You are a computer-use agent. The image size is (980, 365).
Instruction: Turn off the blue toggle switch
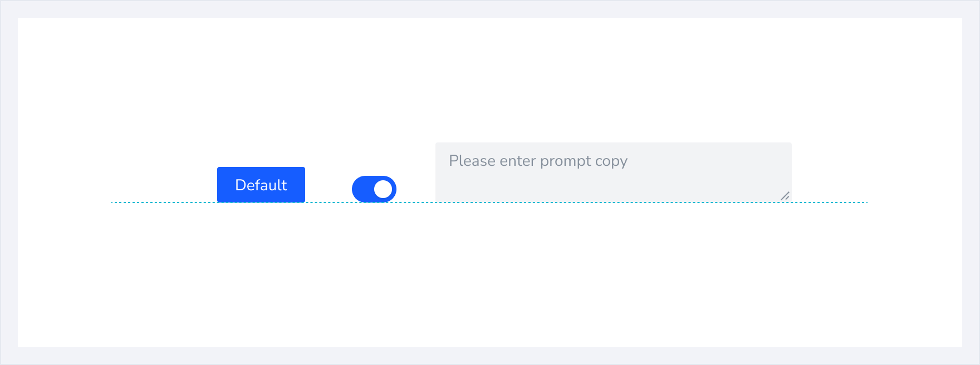[x=374, y=189]
